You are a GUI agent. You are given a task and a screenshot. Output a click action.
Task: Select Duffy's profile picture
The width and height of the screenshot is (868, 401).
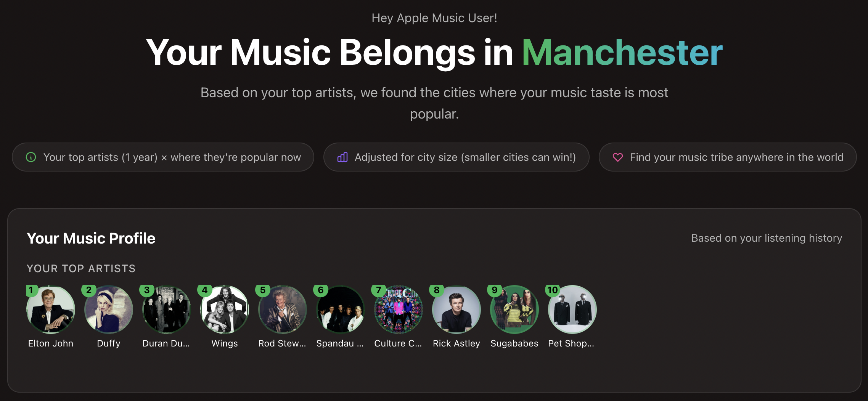[x=108, y=310]
